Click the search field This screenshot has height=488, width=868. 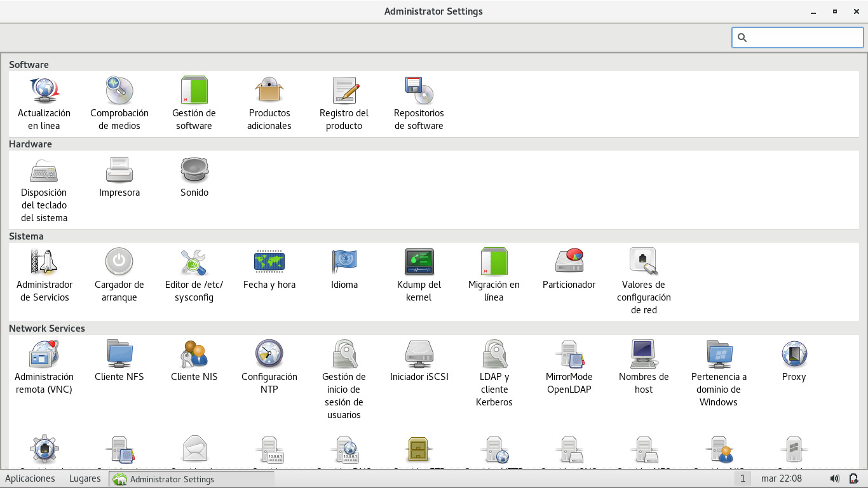(797, 37)
